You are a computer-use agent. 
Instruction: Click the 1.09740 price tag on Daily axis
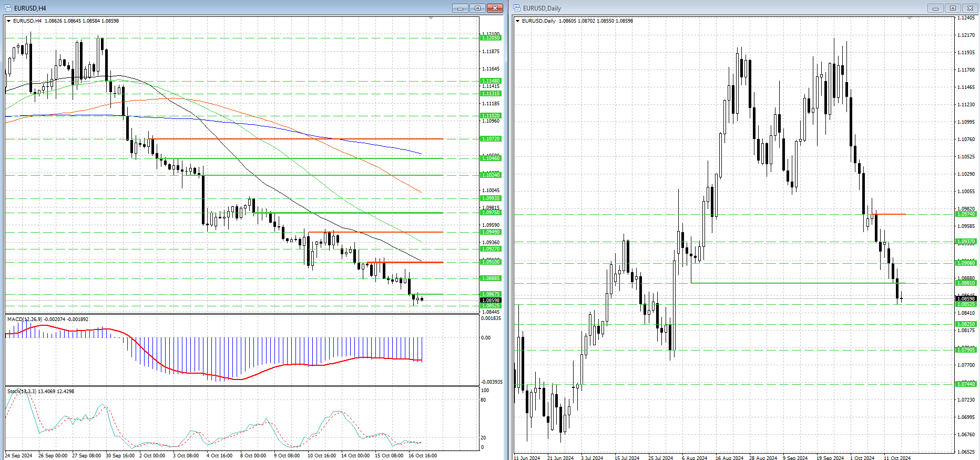966,214
